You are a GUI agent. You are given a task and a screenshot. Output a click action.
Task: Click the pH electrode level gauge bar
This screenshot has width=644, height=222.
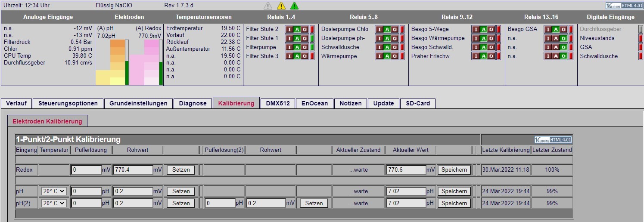coord(127,62)
